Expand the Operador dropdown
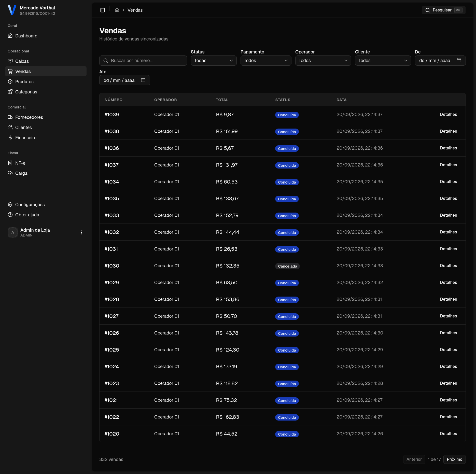The image size is (476, 474). click(x=323, y=61)
